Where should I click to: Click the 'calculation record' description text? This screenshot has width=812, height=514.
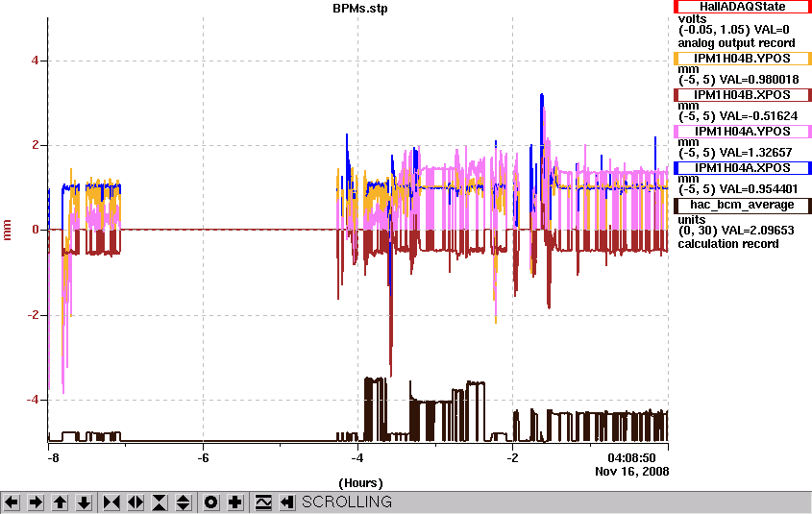pyautogui.click(x=728, y=244)
